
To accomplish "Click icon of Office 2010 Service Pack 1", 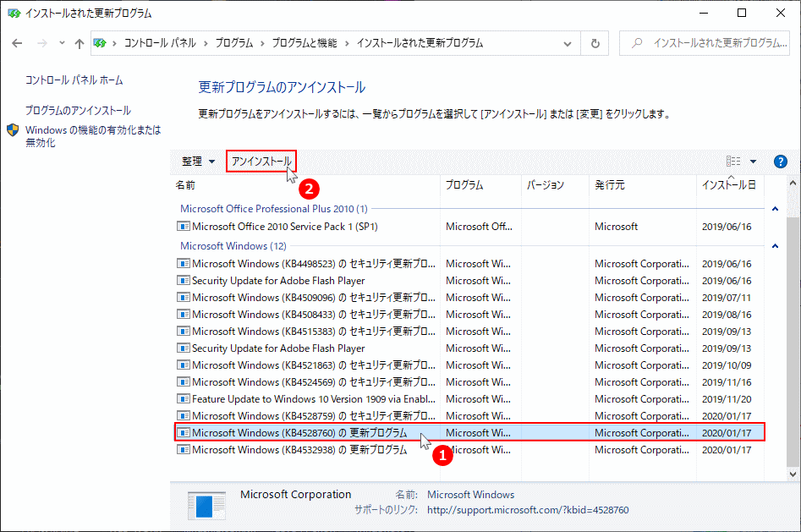I will click(x=183, y=227).
